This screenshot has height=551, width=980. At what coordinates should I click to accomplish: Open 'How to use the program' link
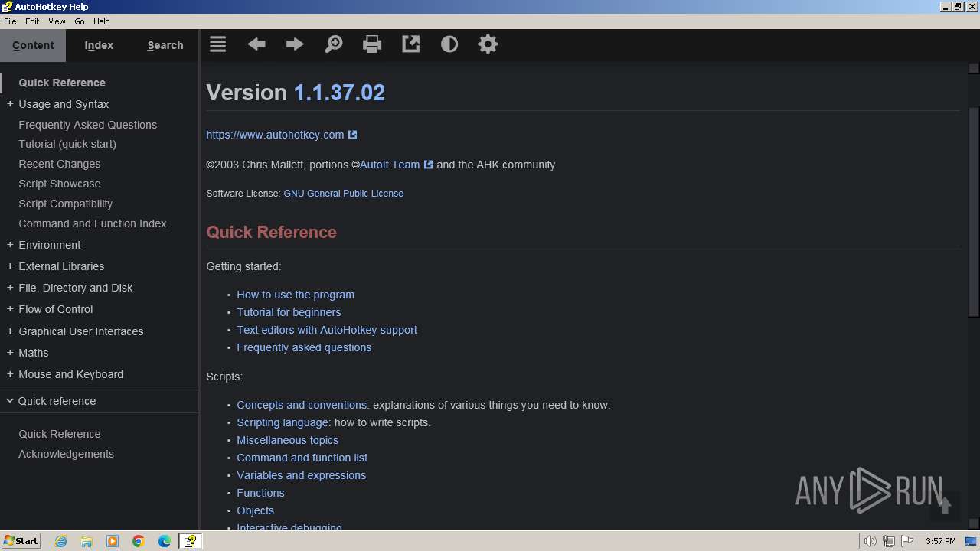pos(296,295)
